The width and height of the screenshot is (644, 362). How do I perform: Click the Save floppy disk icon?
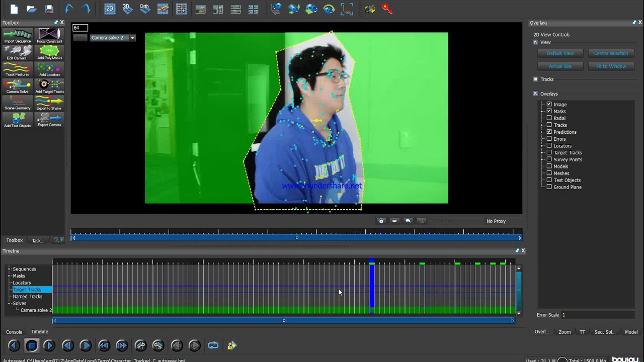pos(49,9)
